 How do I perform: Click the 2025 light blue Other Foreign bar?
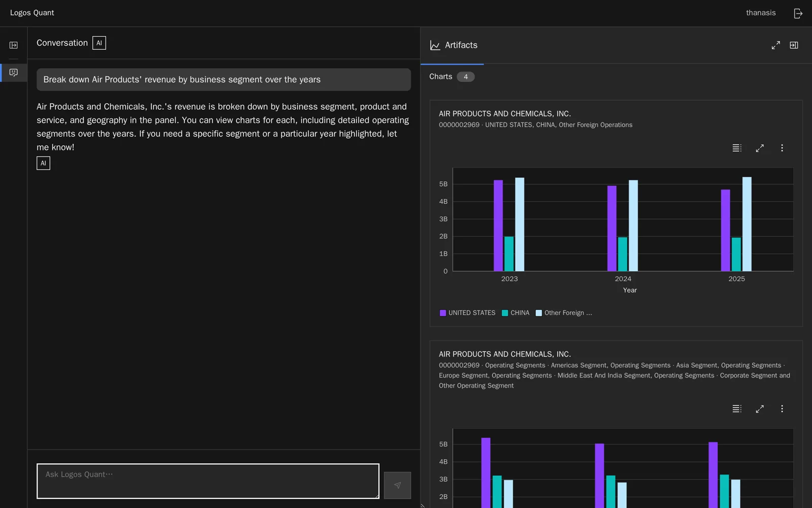click(747, 224)
